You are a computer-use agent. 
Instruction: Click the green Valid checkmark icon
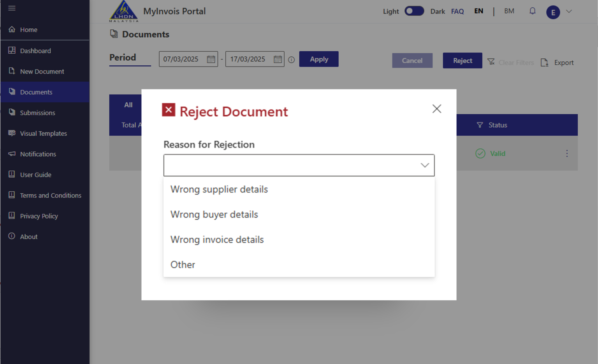pos(480,154)
